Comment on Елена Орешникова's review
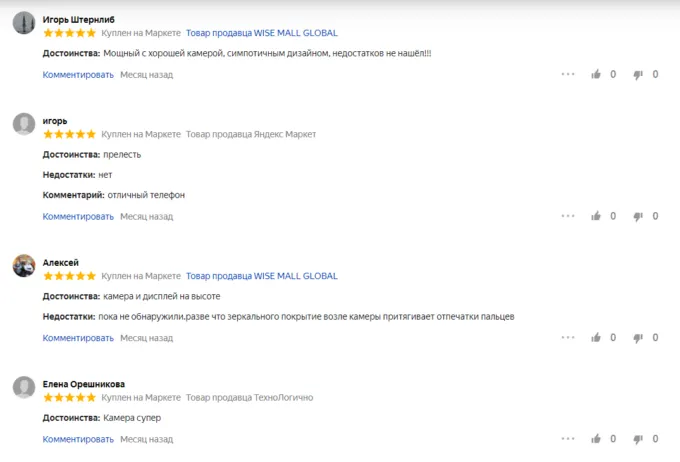This screenshot has width=680, height=462. coord(78,439)
